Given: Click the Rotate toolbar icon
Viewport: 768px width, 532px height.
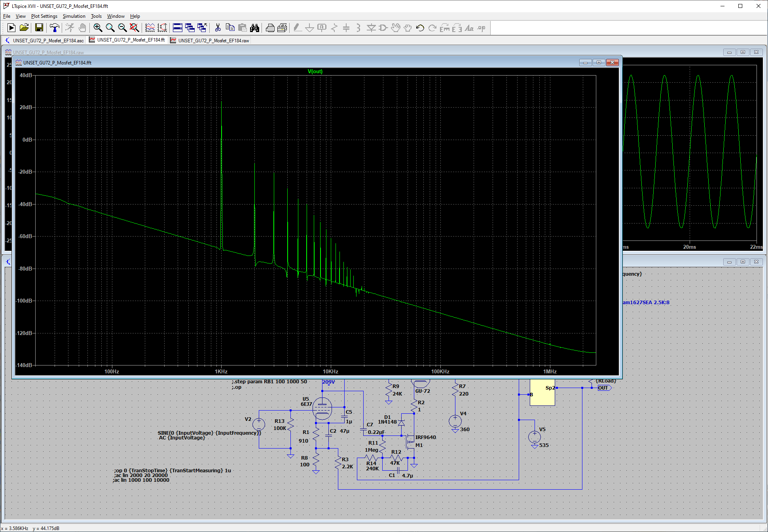Looking at the screenshot, I should pos(444,28).
